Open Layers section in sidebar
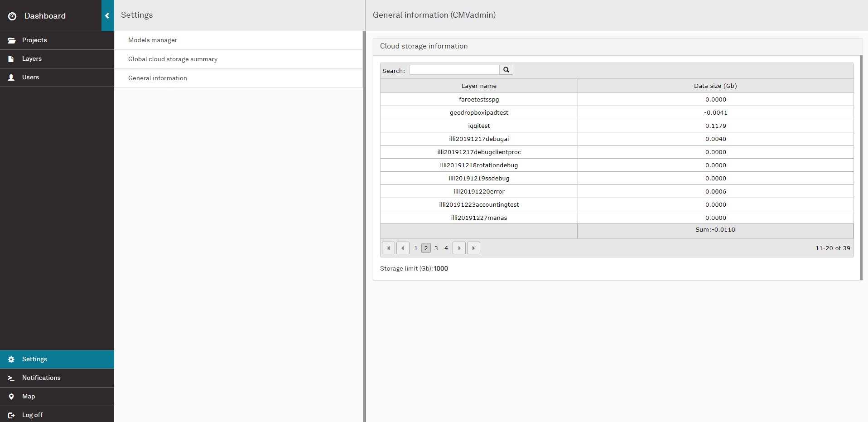The height and width of the screenshot is (422, 868). [x=32, y=59]
